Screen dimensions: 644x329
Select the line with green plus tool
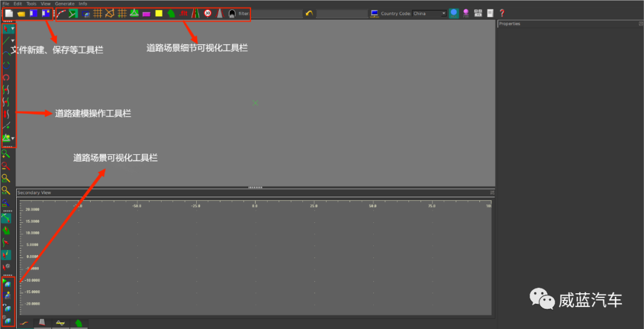6,126
